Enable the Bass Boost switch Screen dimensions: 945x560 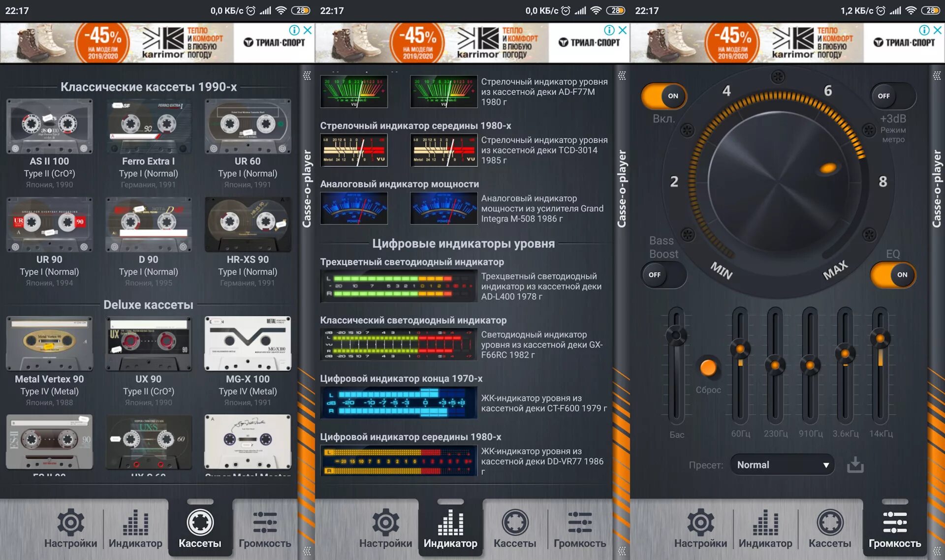tap(663, 275)
